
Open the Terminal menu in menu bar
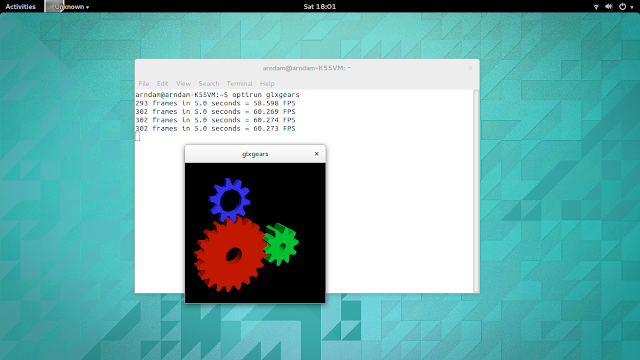[240, 83]
